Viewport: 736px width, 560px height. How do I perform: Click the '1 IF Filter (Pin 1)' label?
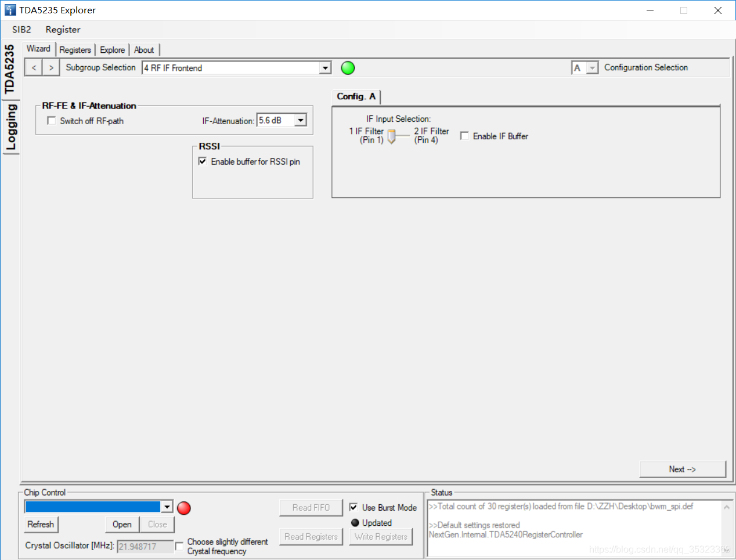click(x=366, y=135)
